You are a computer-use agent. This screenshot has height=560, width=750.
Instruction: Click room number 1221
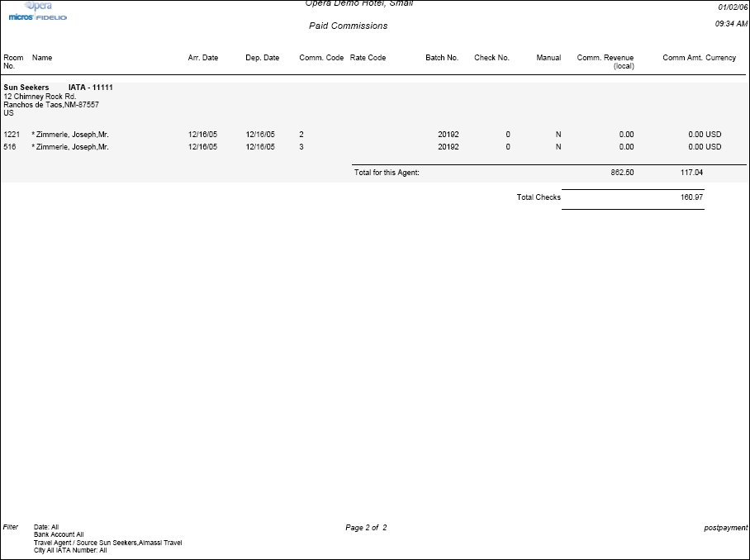click(x=12, y=135)
